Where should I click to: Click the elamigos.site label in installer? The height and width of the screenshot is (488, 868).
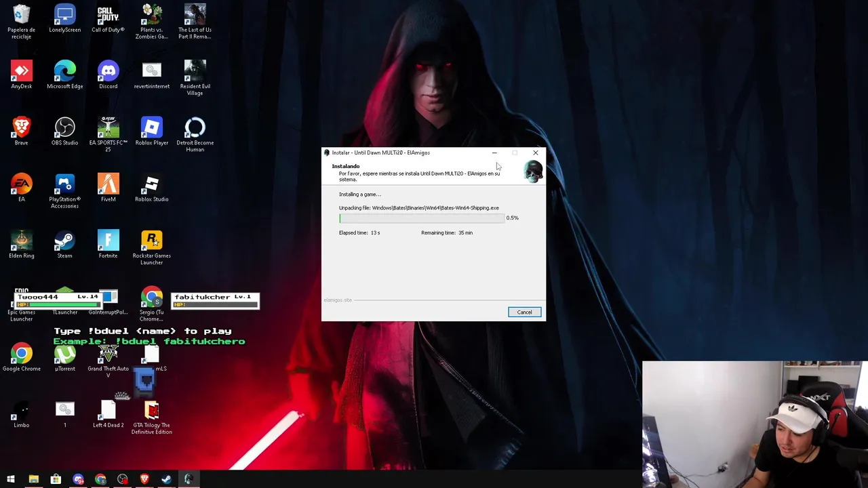338,300
